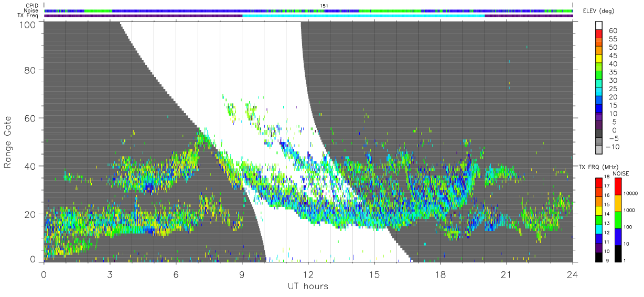Click the CPID row label
The width and height of the screenshot is (644, 297).
point(32,6)
